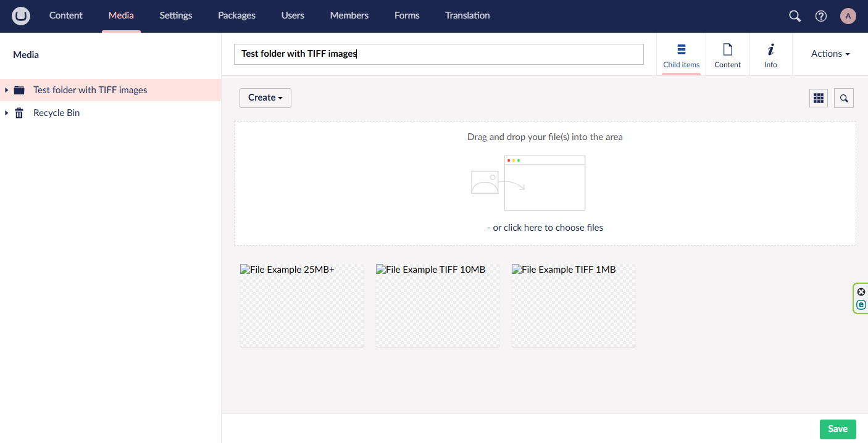Switch to the Info tab
Screen dimensions: 868x443
770,54
